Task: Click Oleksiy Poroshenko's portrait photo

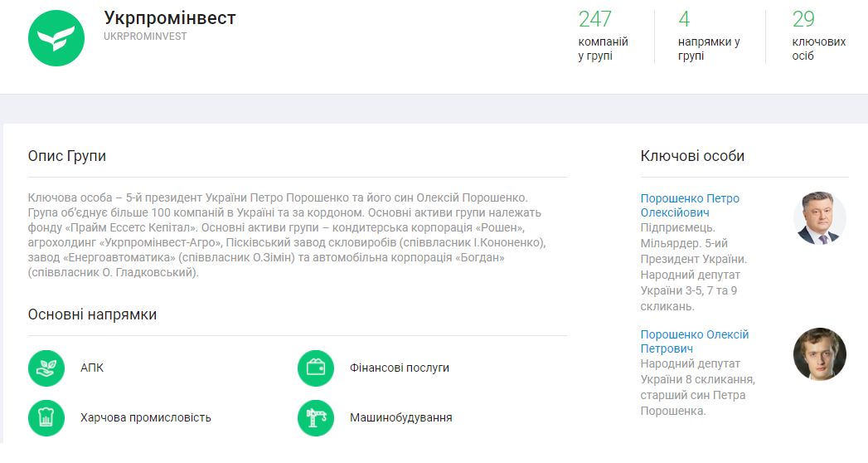Action: click(x=820, y=354)
